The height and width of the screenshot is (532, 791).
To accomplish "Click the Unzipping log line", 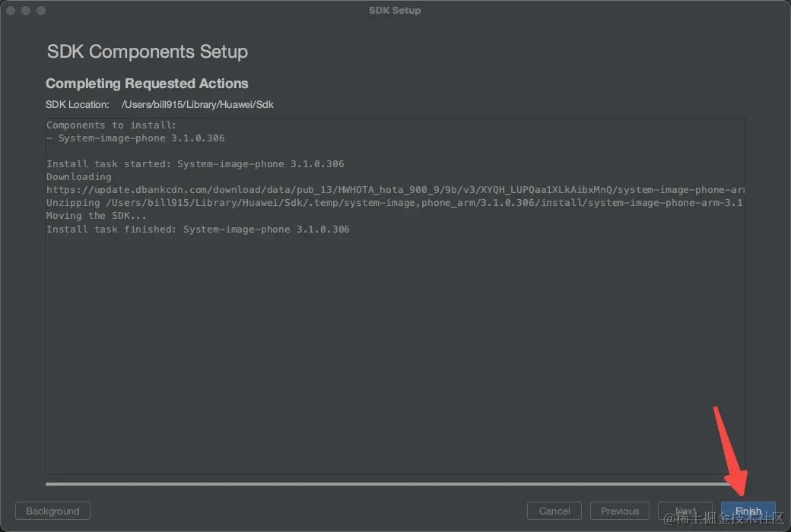I will pyautogui.click(x=380, y=203).
